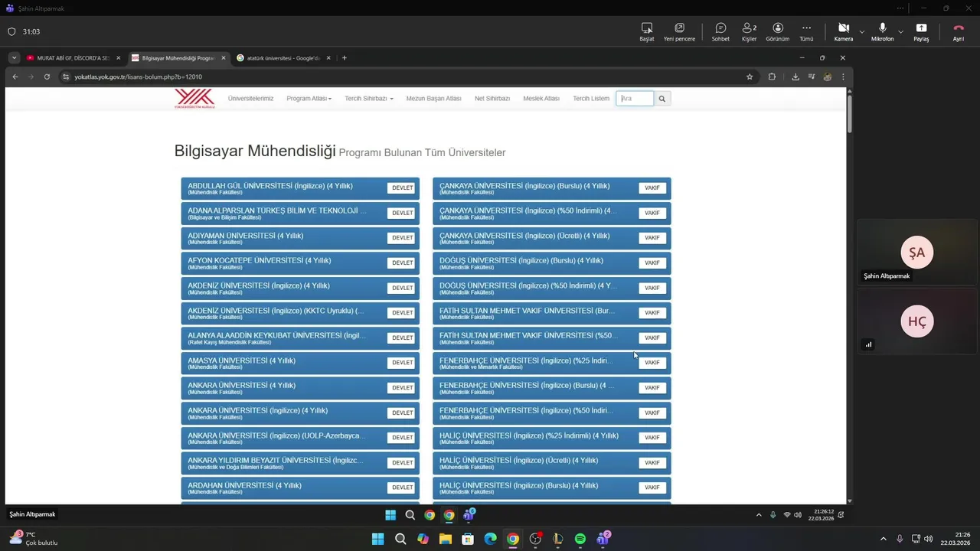
Task: View site information icon beside the URL
Action: [x=66, y=77]
